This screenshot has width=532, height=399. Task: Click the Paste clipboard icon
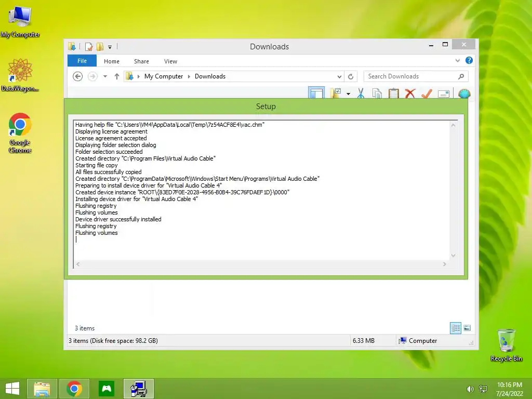[394, 94]
